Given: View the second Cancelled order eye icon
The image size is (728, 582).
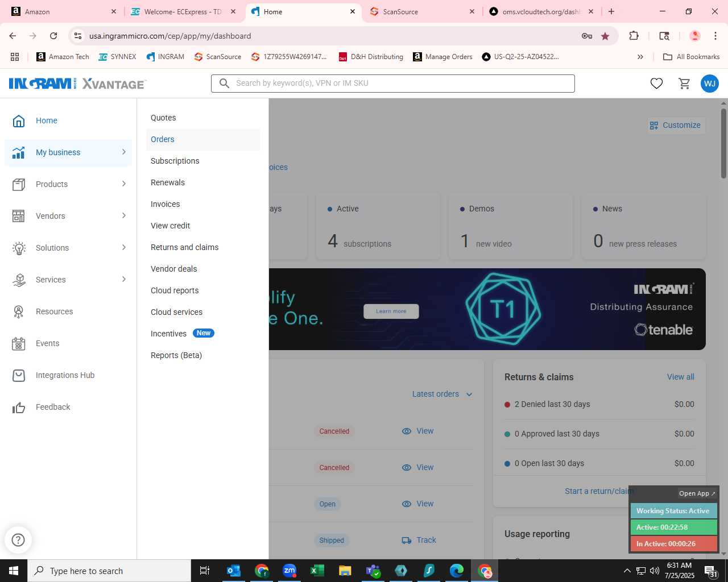Looking at the screenshot, I should (x=407, y=468).
